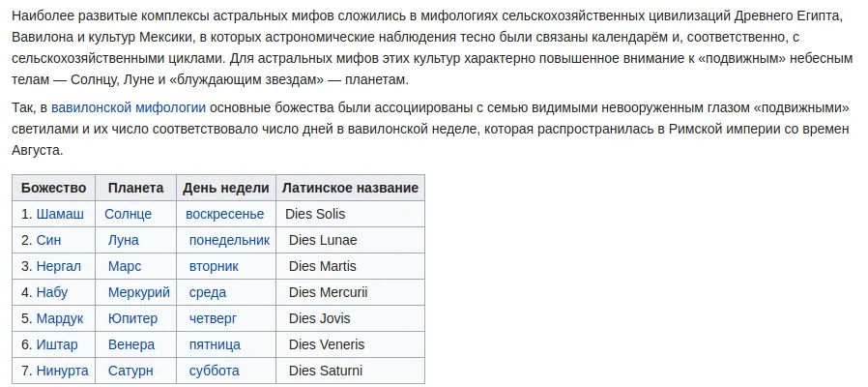Open the Шамаш deity link

(60, 214)
